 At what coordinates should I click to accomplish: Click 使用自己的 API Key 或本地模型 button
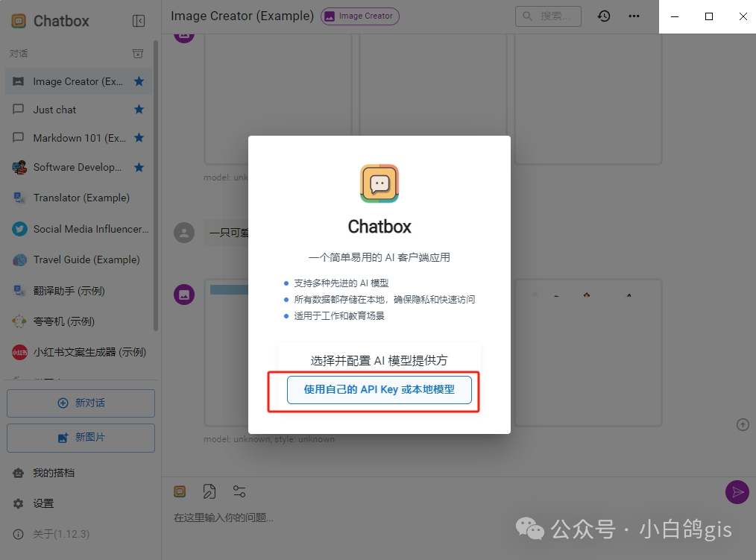coord(379,389)
